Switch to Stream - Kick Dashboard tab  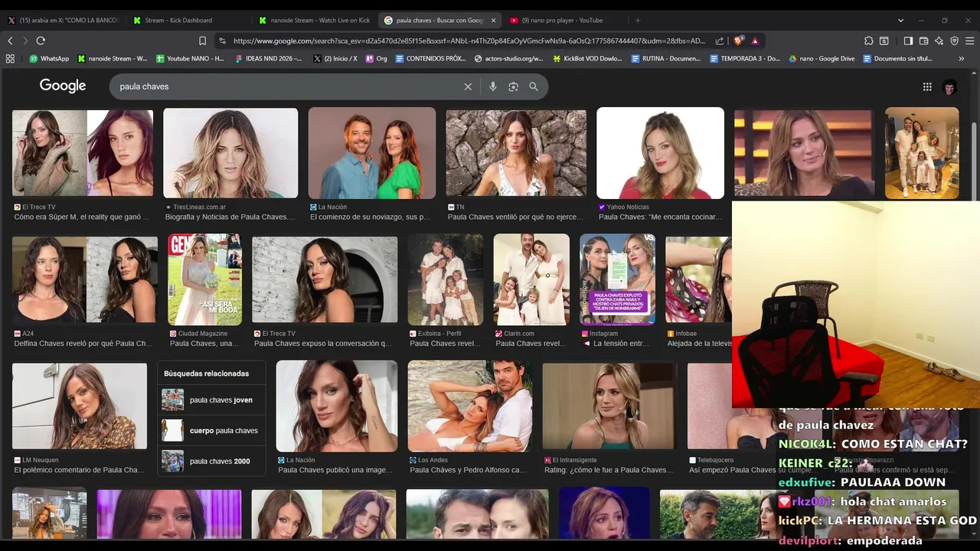tap(188, 20)
